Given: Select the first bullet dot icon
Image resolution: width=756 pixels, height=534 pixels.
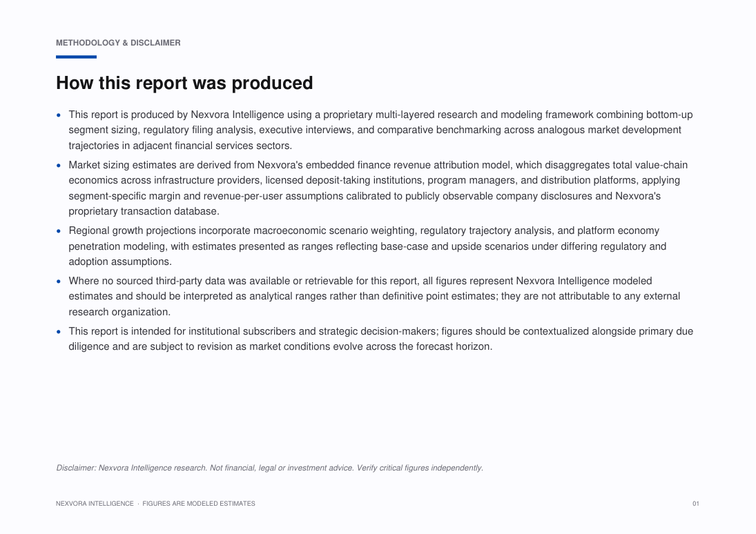Looking at the screenshot, I should [59, 115].
